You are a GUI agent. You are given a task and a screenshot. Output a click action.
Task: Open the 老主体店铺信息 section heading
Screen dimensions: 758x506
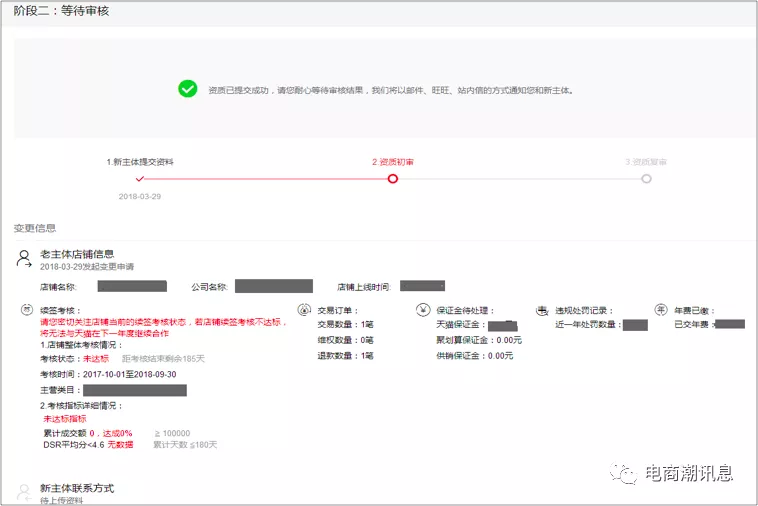(77, 254)
